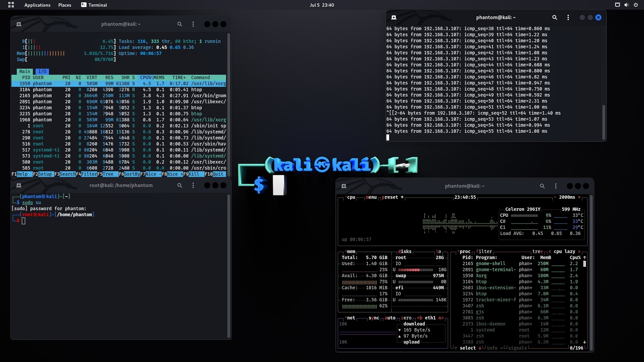Click new tab icon in root@kali terminal window
Viewport: 644px width, 362px height.
[19, 185]
